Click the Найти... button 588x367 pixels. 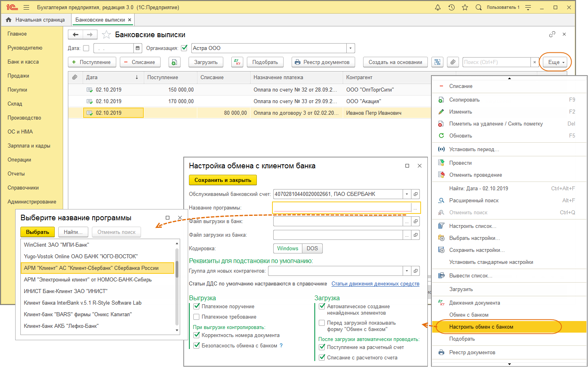tap(73, 232)
